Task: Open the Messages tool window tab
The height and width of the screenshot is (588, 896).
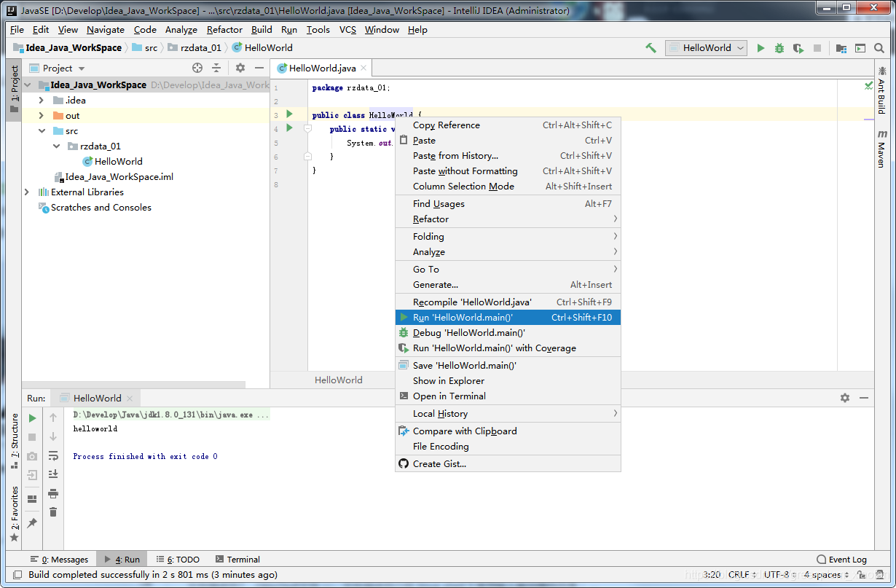Action: (59, 560)
